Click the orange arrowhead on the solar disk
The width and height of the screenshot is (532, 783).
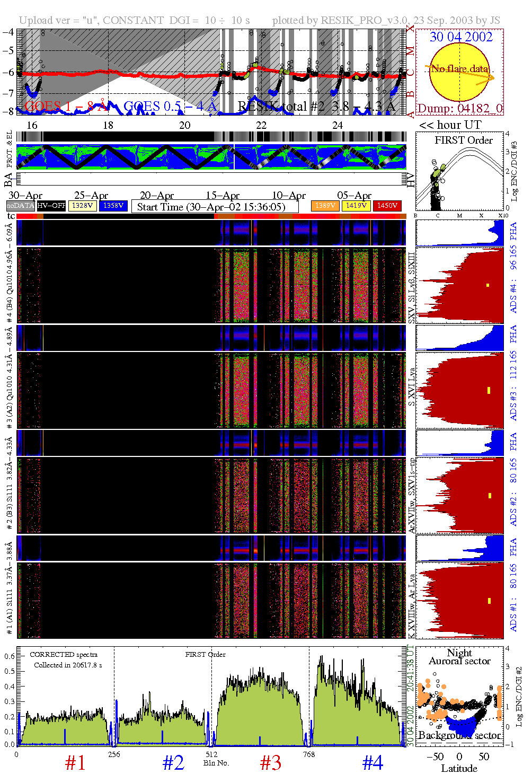point(492,78)
